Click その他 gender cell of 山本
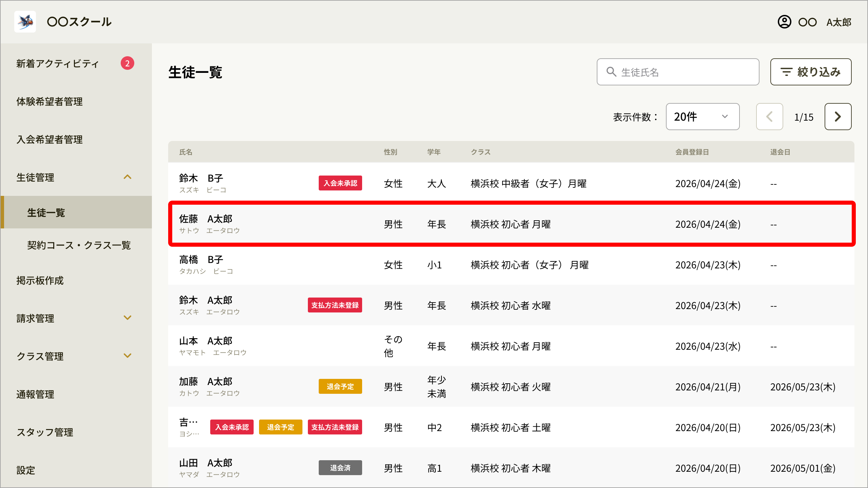This screenshot has width=868, height=488. 393,346
